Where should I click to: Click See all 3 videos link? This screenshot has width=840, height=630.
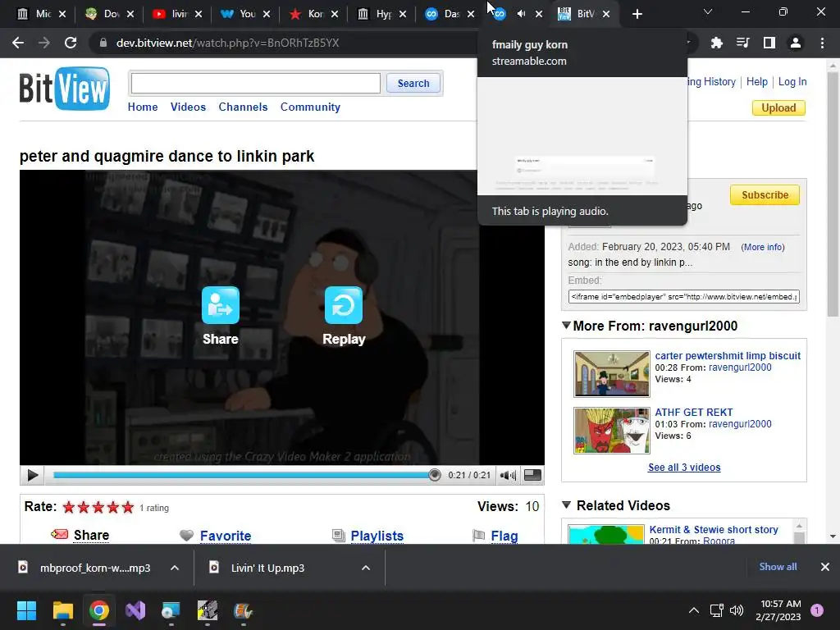(x=684, y=467)
